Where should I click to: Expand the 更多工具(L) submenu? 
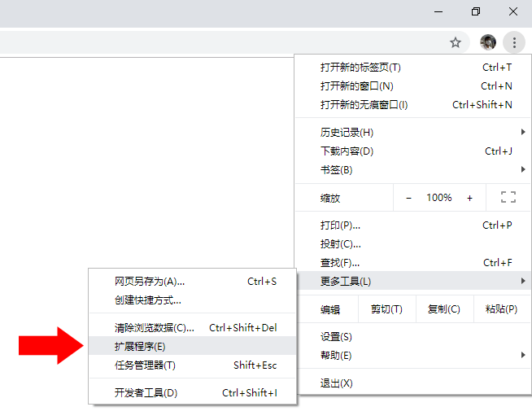pos(412,281)
